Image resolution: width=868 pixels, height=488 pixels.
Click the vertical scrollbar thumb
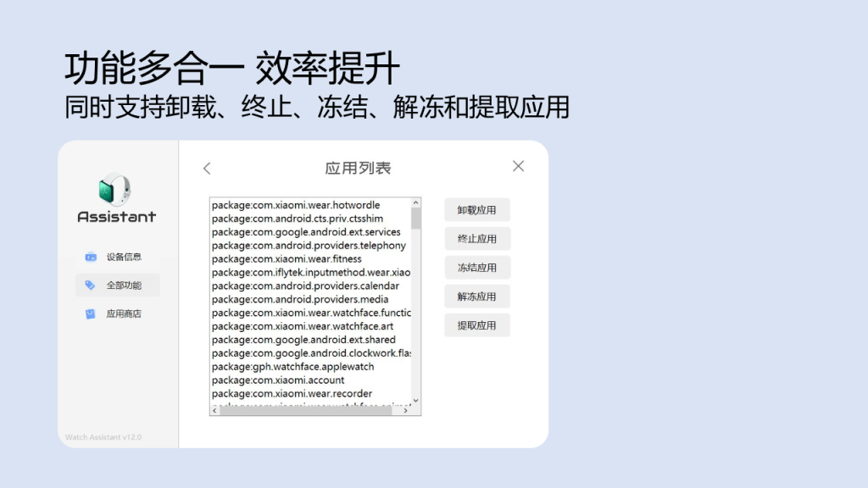[x=416, y=219]
